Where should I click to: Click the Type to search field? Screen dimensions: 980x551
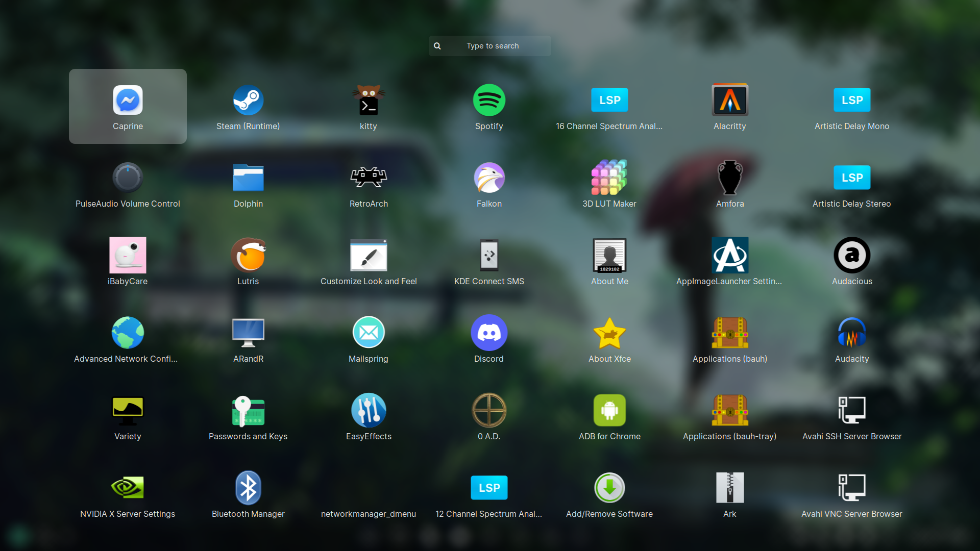pos(493,46)
